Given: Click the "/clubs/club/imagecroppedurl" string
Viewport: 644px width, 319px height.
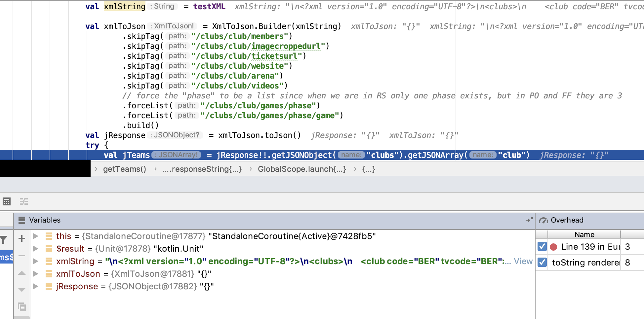Looking at the screenshot, I should click(x=258, y=46).
